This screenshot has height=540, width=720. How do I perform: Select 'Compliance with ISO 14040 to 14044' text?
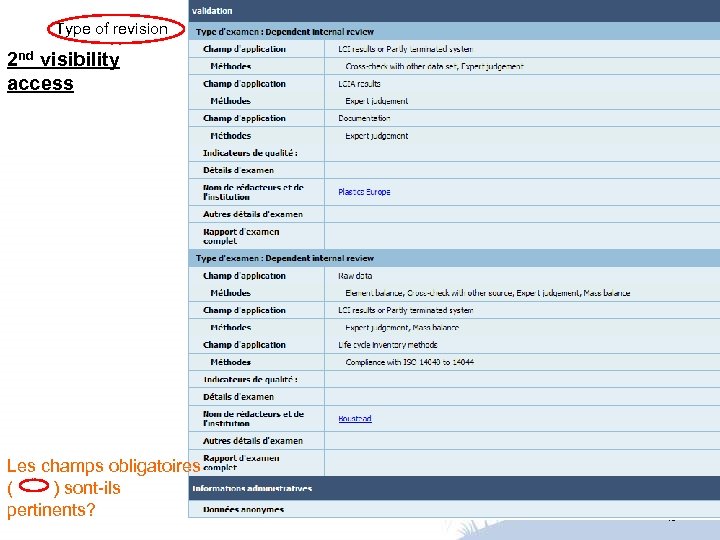click(x=410, y=362)
